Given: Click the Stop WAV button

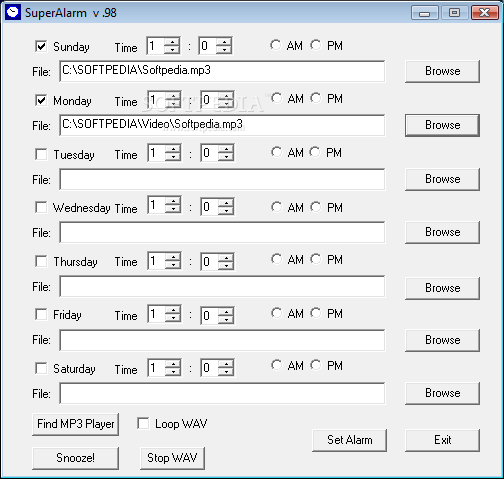Looking at the screenshot, I should tap(172, 458).
